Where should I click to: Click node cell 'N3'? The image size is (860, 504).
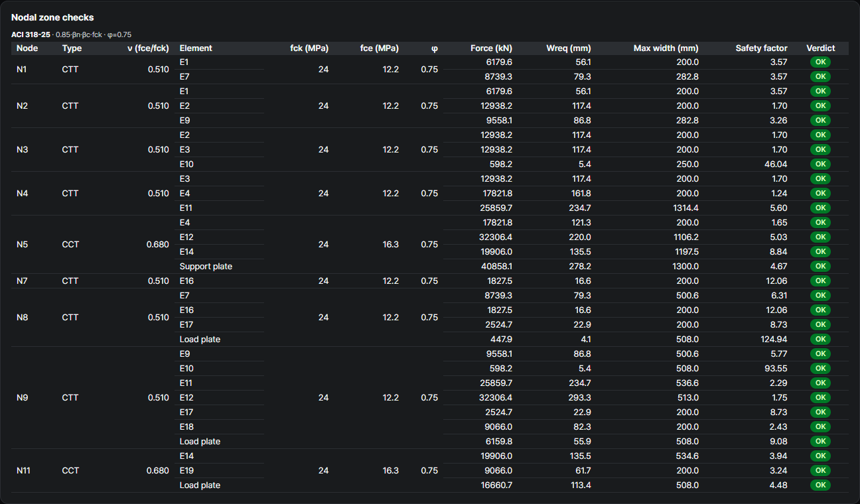point(23,149)
